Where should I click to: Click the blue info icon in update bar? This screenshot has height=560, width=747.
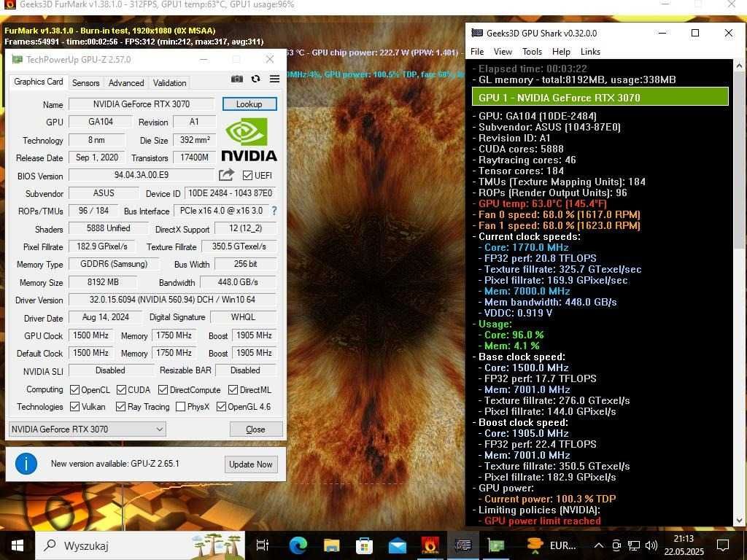26,464
